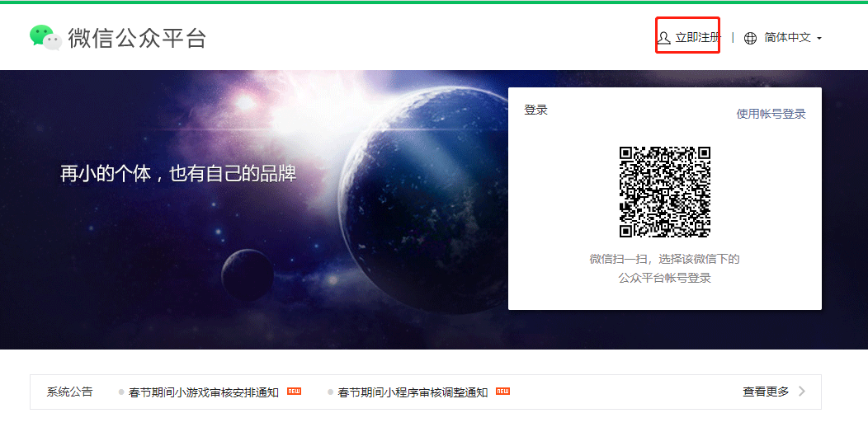Click NEW badge after 小游戏审核安排通知
The image size is (868, 427).
coord(294,391)
